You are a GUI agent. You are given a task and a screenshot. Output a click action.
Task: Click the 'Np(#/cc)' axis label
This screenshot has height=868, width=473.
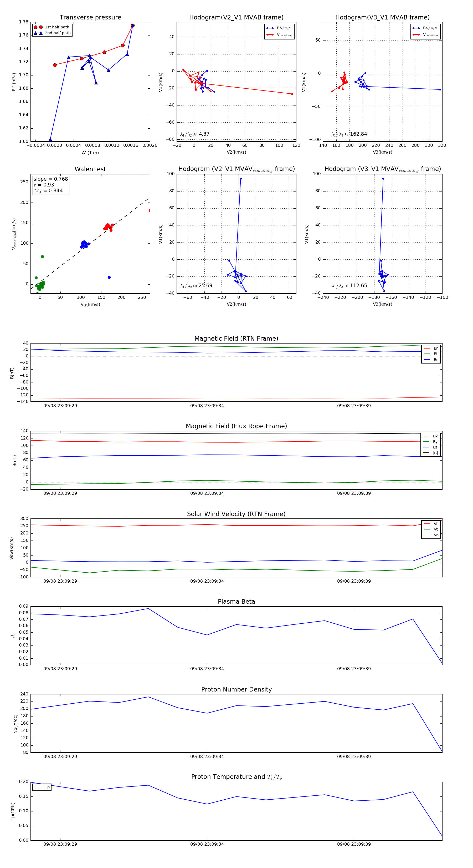coord(15,724)
